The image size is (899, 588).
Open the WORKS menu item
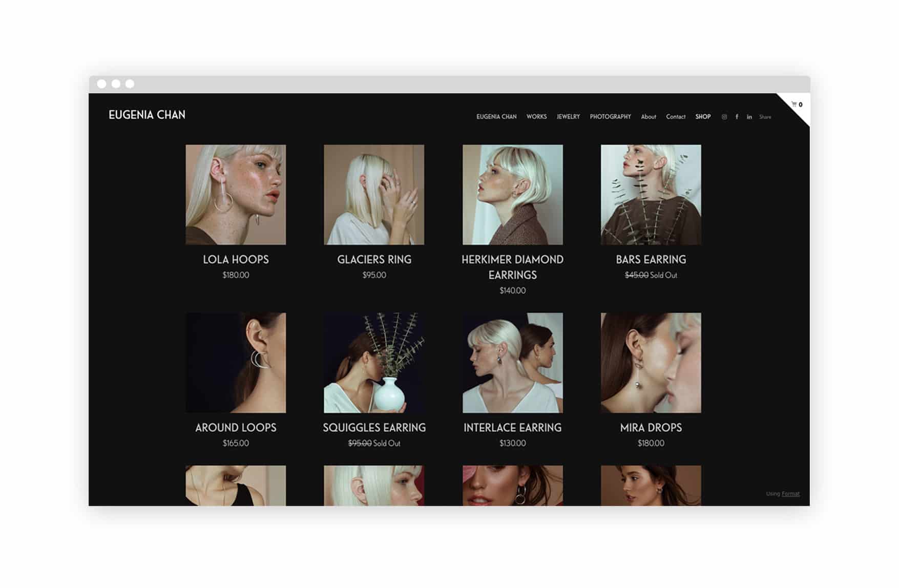pos(536,117)
